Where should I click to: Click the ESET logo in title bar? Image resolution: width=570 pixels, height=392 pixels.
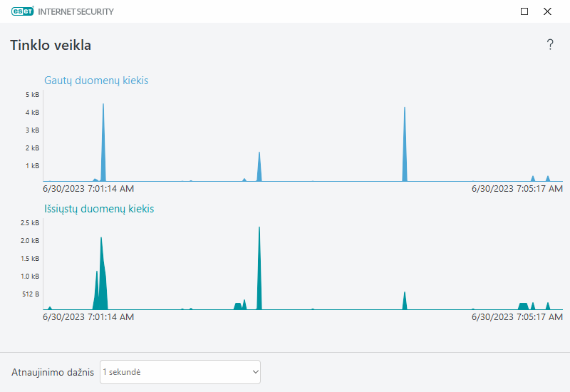23,11
